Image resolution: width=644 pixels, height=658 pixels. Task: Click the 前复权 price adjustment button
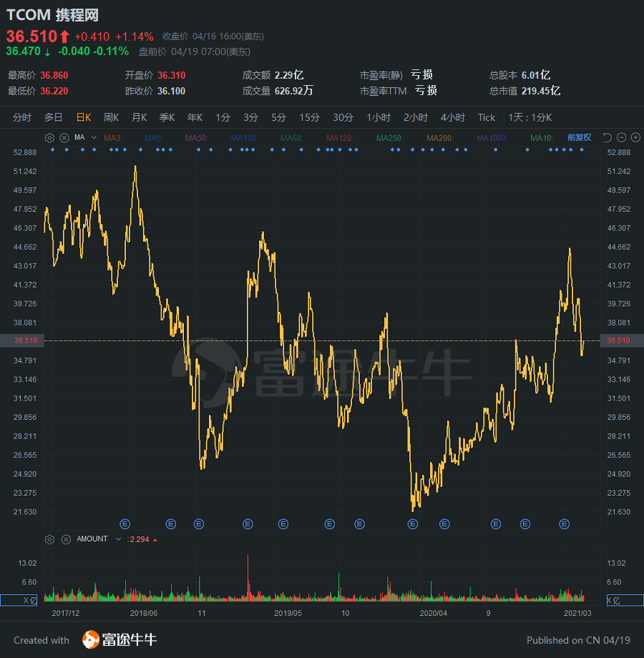[x=580, y=137]
